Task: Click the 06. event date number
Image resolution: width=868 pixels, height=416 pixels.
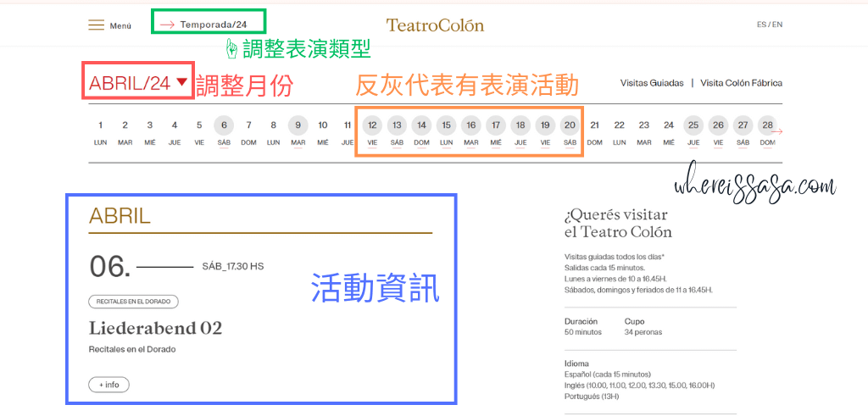Action: [110, 267]
